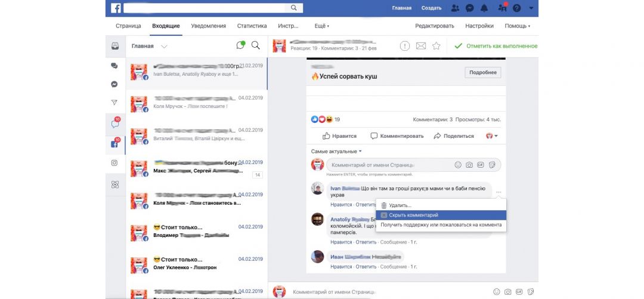Insert emoji in the upper comment box
This screenshot has width=644, height=299.
(x=458, y=165)
